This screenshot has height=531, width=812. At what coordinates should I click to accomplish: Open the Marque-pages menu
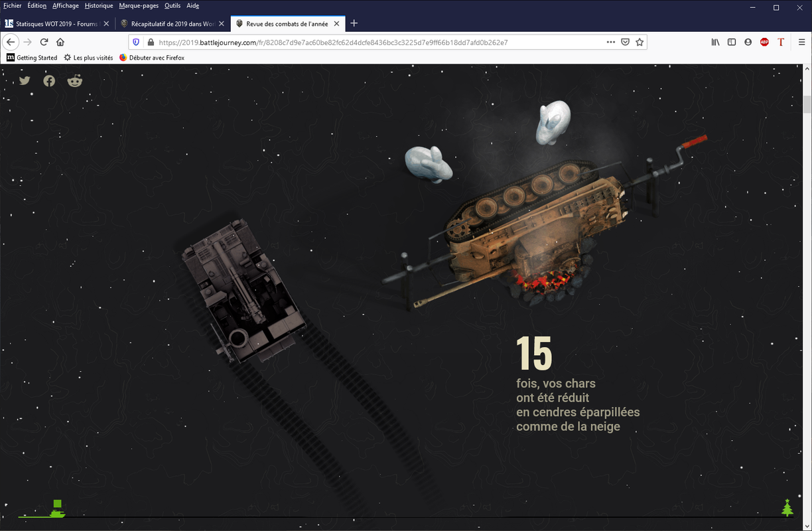click(x=139, y=5)
